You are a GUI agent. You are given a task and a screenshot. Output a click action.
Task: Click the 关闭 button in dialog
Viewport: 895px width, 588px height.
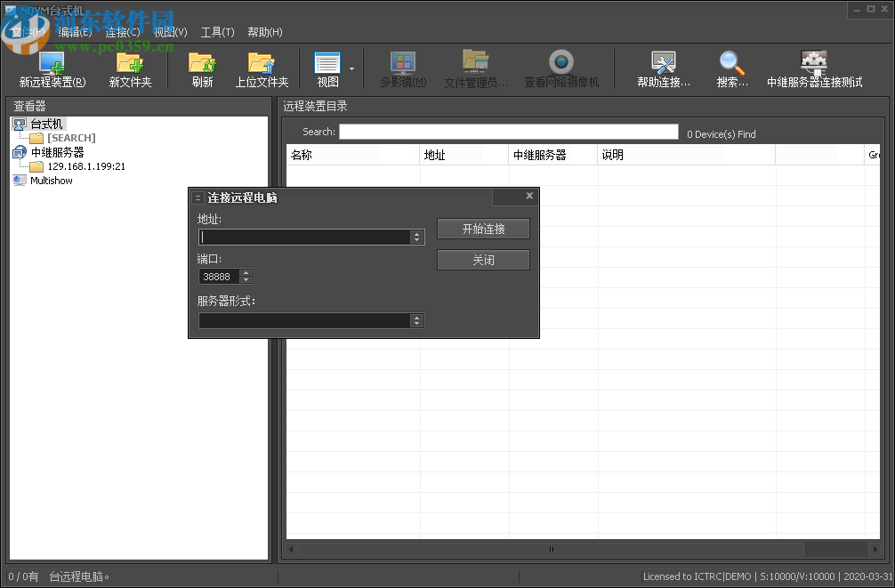click(483, 261)
